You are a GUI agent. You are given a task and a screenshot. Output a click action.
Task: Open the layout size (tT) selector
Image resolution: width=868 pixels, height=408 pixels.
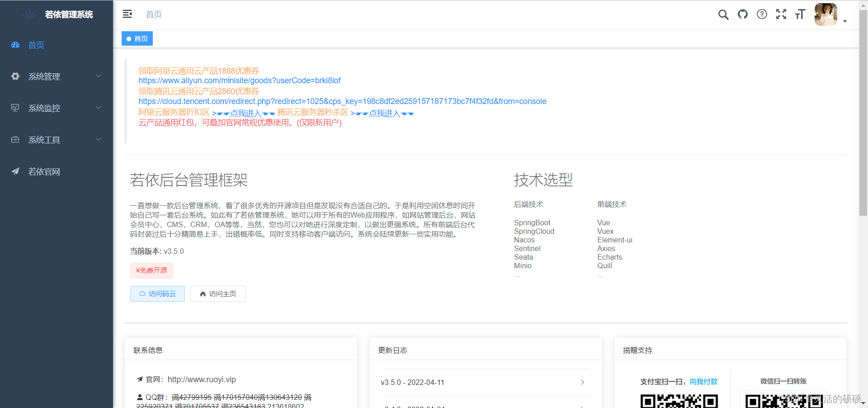(800, 14)
